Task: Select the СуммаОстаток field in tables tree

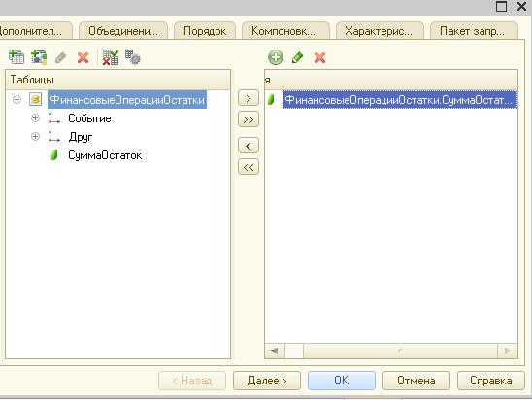Action: click(x=105, y=155)
